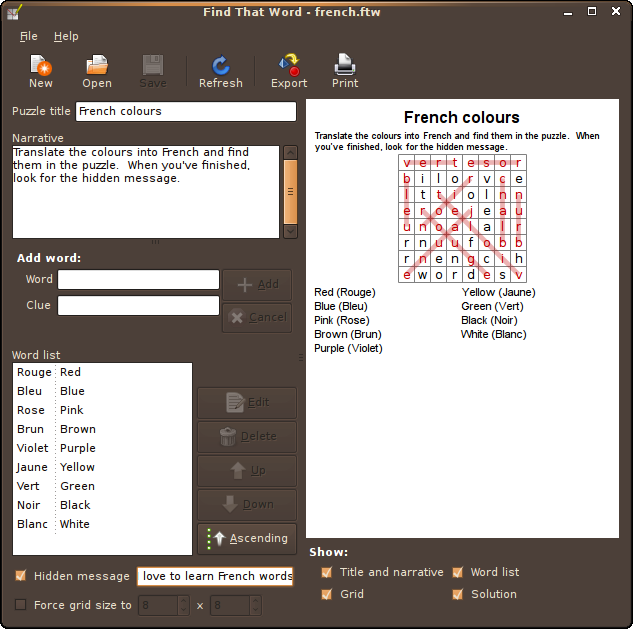Click the Green (Vert) clue in preview
The height and width of the screenshot is (629, 633).
pos(492,306)
